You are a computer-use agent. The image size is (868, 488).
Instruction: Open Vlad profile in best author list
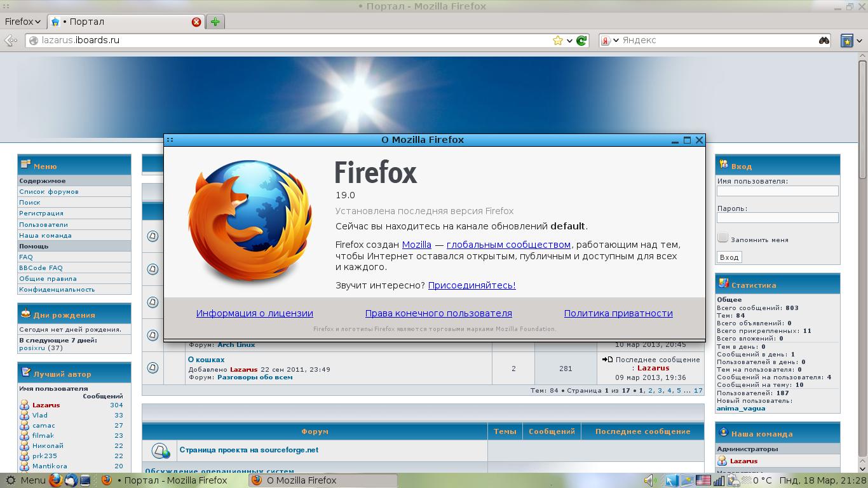[x=40, y=416]
